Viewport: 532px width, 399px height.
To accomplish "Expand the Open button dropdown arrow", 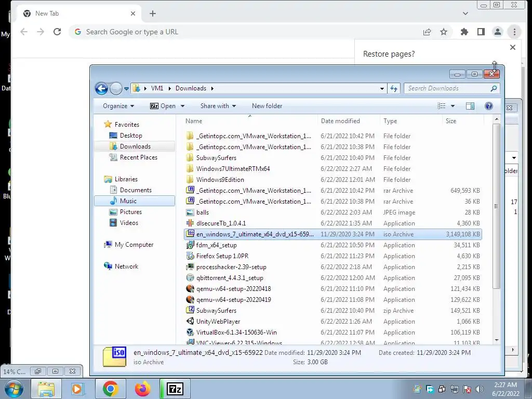I will (182, 106).
